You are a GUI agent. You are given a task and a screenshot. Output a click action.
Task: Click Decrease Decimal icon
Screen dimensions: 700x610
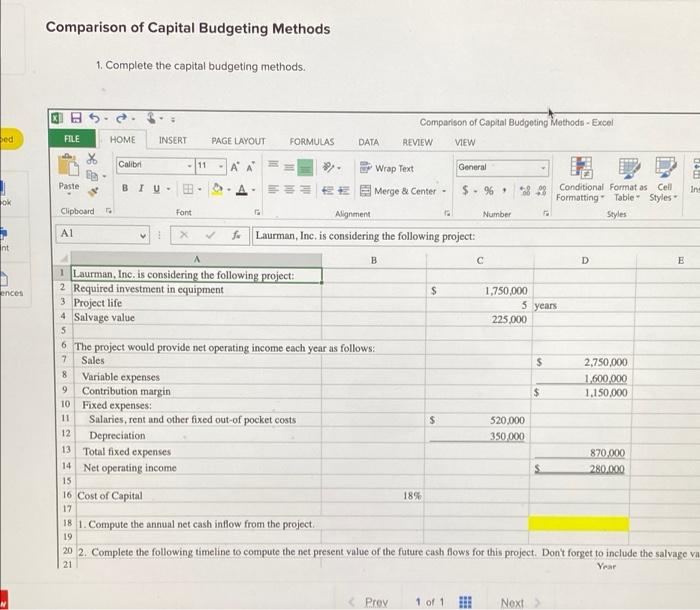(x=541, y=191)
